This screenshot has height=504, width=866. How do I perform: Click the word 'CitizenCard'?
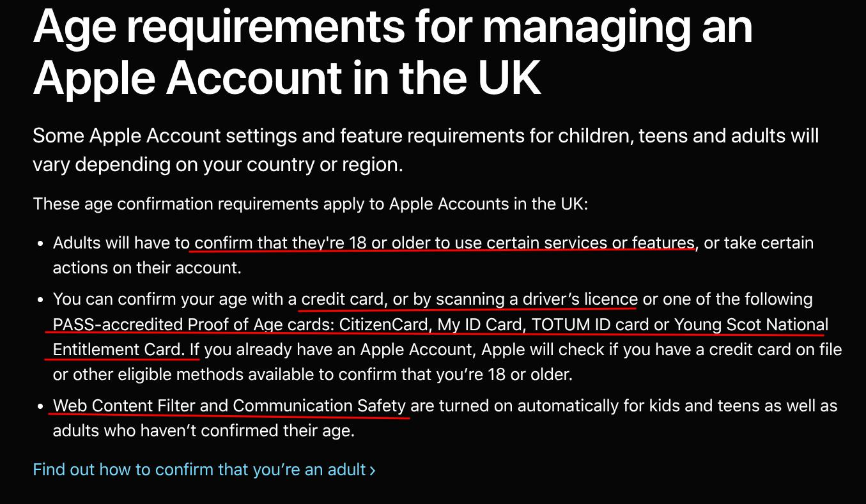383,325
